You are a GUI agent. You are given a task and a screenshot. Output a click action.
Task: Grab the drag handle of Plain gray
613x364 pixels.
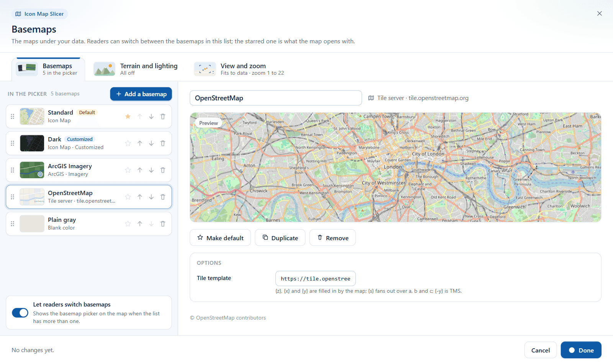pyautogui.click(x=12, y=224)
